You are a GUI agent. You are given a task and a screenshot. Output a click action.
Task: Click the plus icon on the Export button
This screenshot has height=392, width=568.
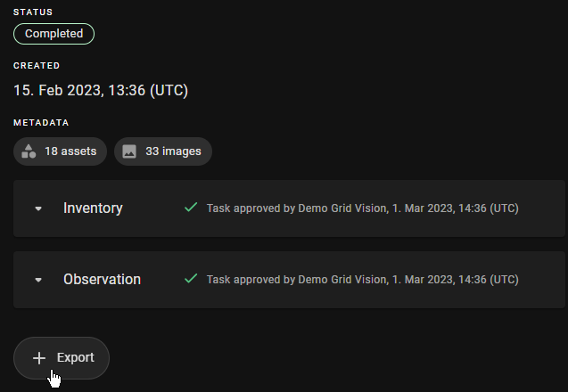39,357
